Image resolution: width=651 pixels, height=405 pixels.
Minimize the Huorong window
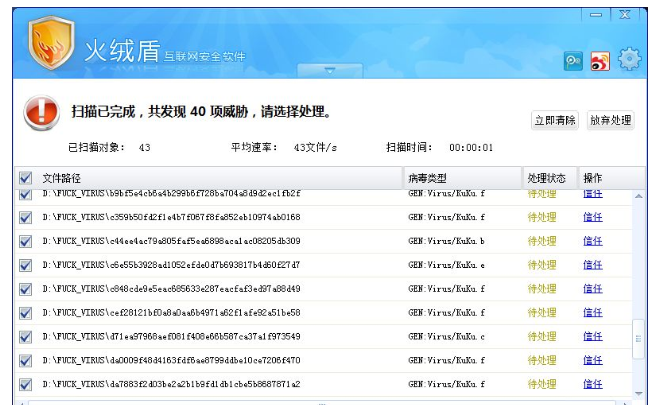(597, 13)
